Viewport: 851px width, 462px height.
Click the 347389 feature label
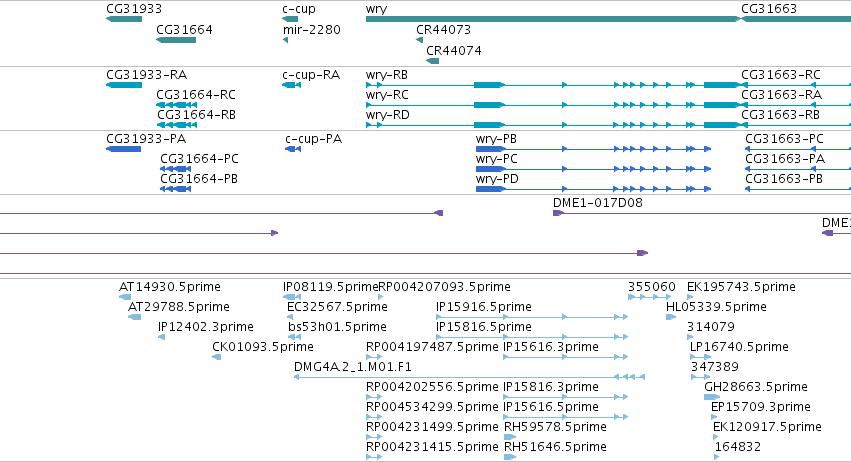715,368
